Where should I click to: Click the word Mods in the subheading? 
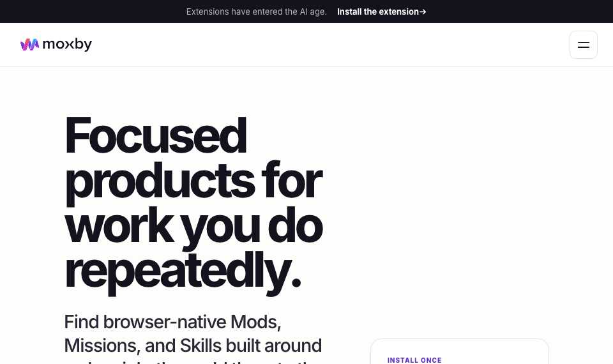[x=255, y=322]
